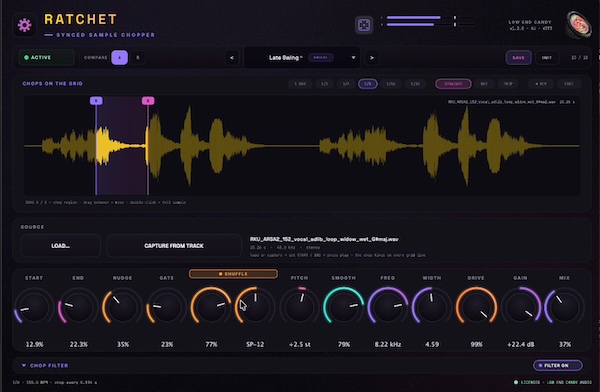Click the highlighted chop region in waveform

(122, 145)
